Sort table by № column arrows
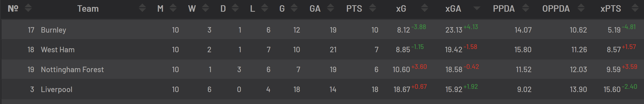 click(x=28, y=8)
